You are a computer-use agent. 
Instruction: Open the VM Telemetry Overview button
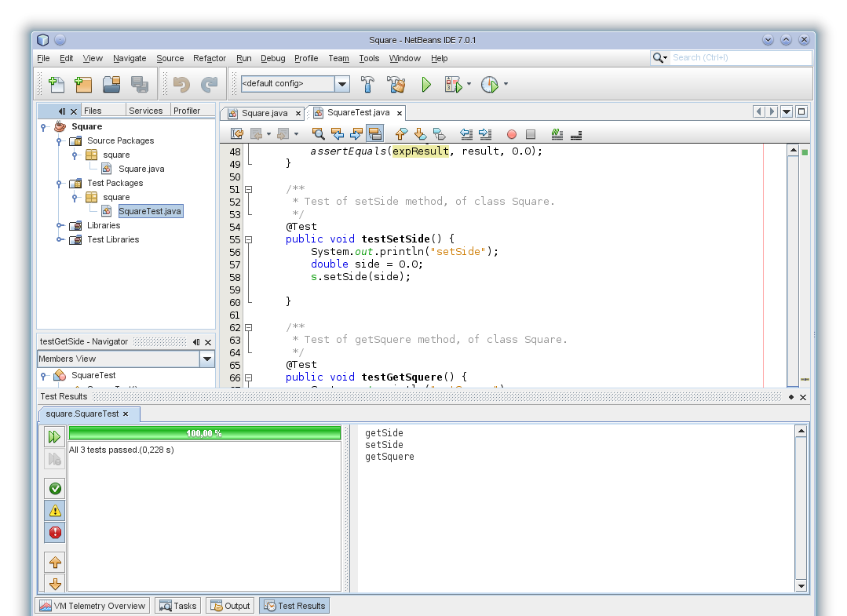93,606
